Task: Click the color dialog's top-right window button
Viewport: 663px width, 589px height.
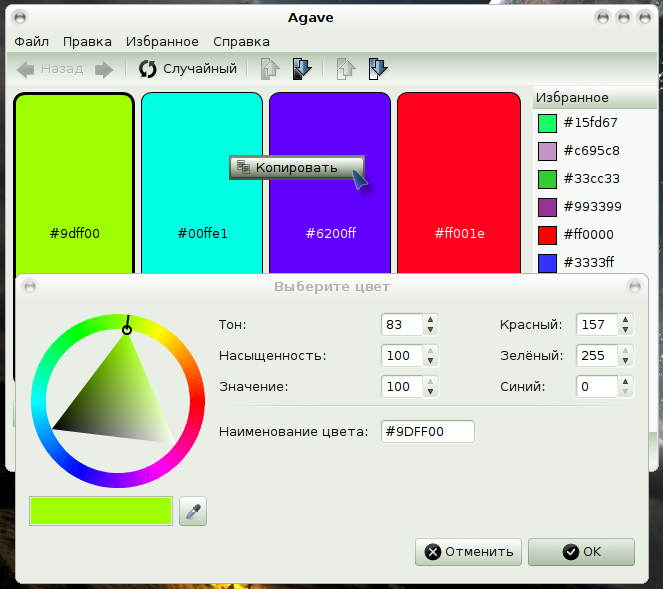Action: click(x=635, y=287)
